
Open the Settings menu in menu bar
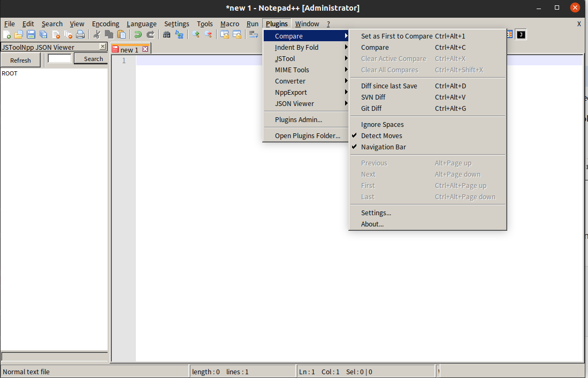point(177,24)
